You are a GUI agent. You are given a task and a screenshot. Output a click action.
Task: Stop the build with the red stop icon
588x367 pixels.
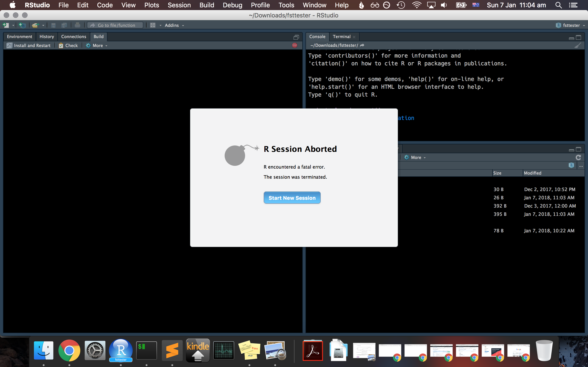(x=294, y=45)
